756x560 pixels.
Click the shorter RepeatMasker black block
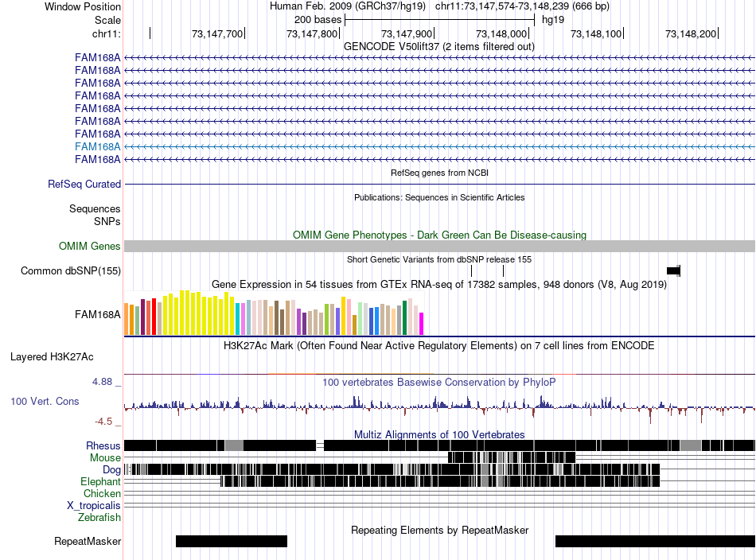coord(232,541)
